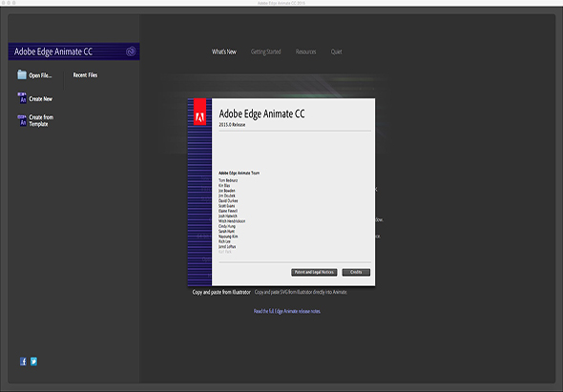The height and width of the screenshot is (392, 563).
Task: Click the Creative Cloud logo icon
Action: 131,52
